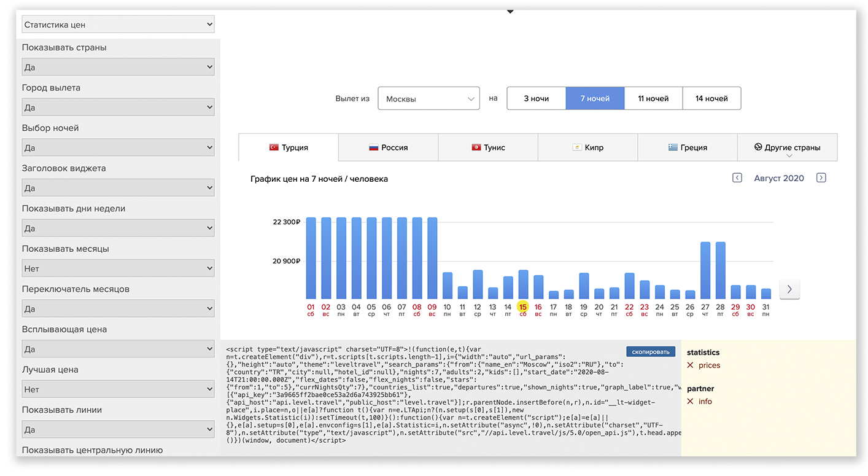Open the Статистика цен widget dropdown
Screen dimensions: 868x476
point(118,25)
